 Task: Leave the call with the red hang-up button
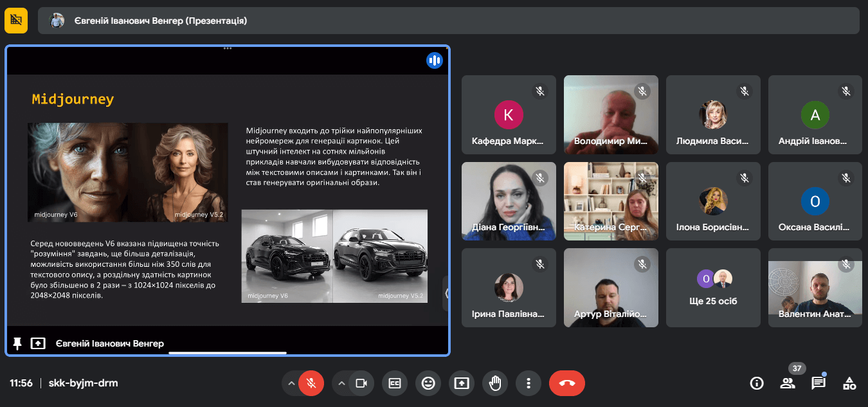567,383
